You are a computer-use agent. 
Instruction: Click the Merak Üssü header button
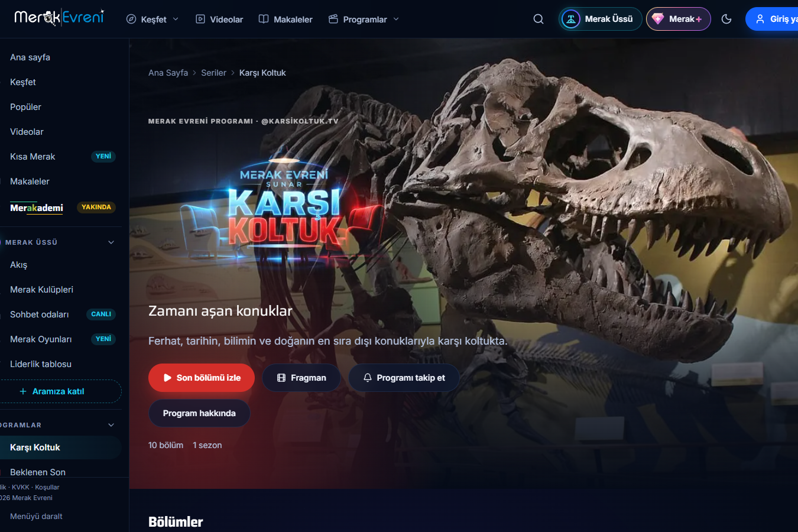(x=600, y=19)
